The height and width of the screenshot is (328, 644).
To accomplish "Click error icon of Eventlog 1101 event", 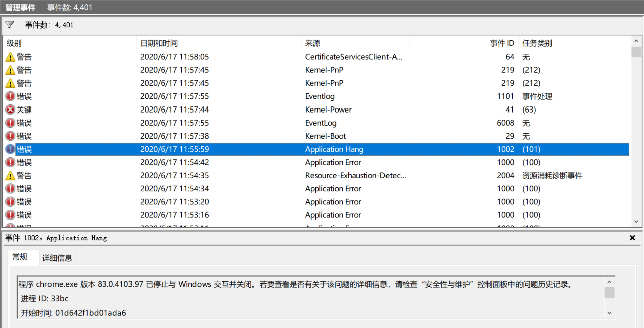I will point(10,96).
